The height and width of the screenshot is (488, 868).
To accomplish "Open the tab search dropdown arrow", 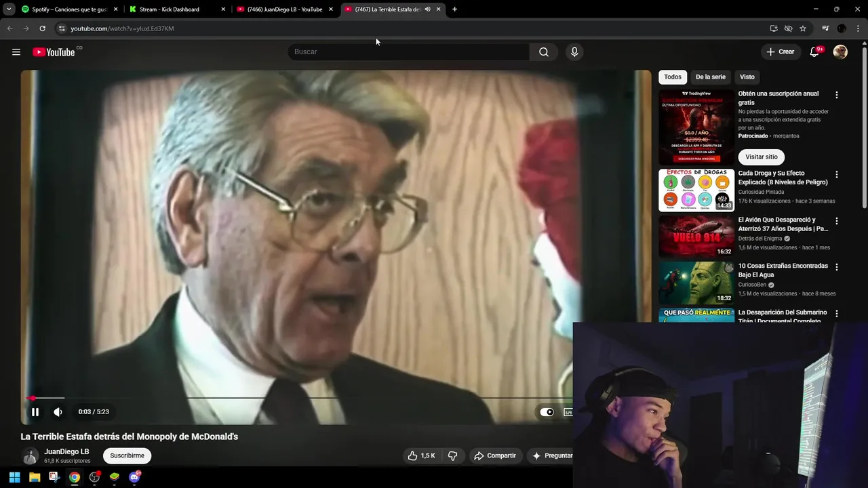I will (x=9, y=9).
